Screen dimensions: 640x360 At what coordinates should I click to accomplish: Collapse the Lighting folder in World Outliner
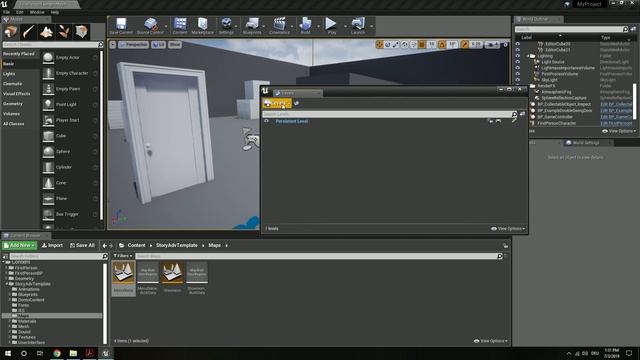point(527,56)
